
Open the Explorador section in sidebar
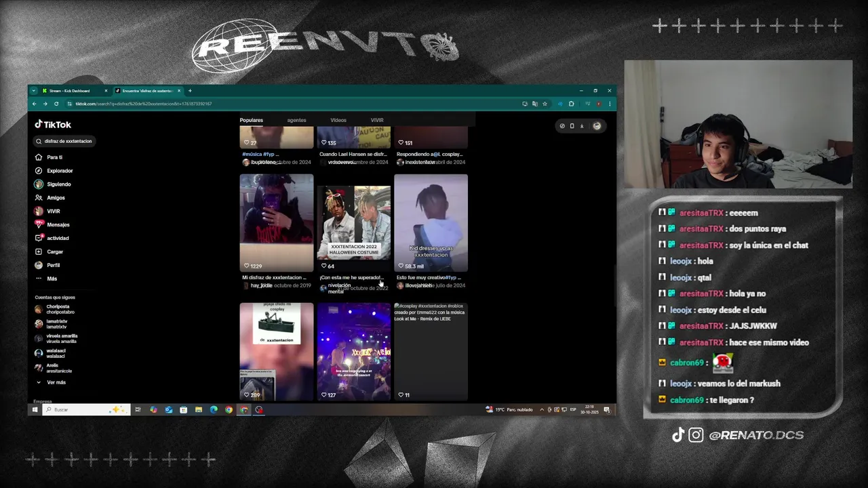point(54,171)
